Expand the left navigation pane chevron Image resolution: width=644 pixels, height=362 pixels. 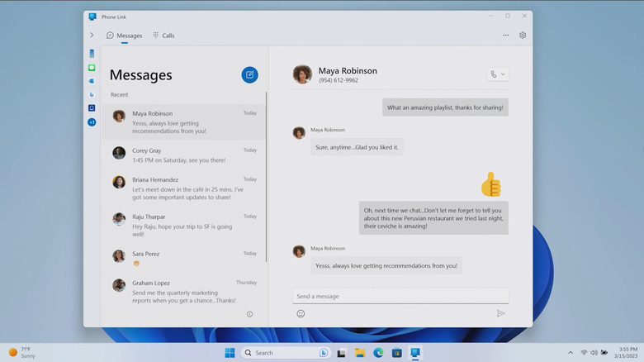[92, 36]
